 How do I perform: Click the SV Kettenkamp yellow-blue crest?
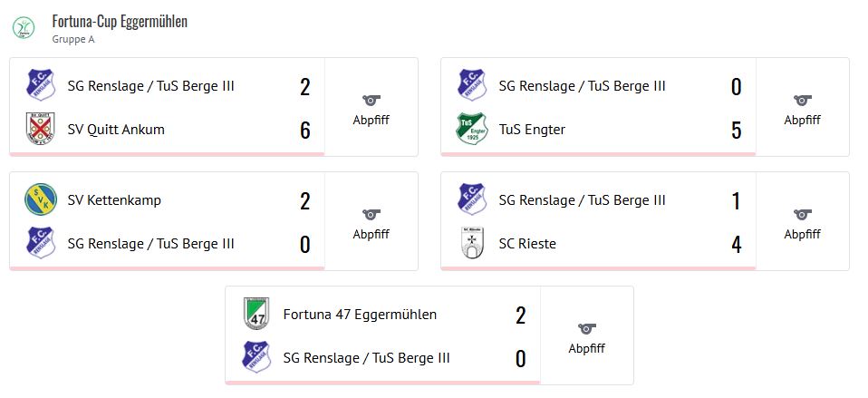click(41, 199)
